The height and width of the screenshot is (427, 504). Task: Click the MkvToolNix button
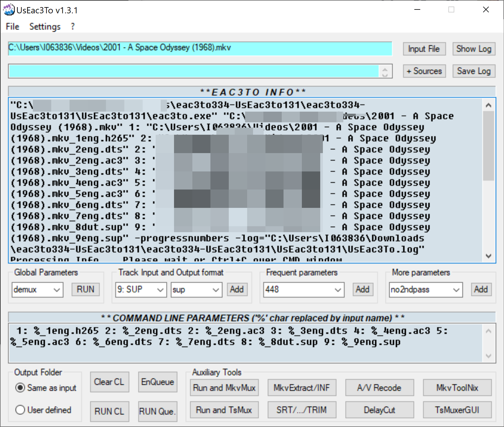[x=457, y=388]
